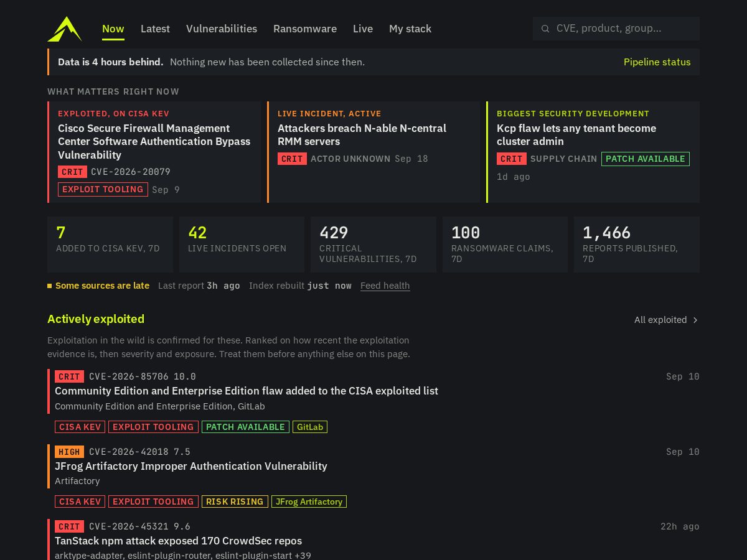Viewport: 747px width, 560px height.
Task: Click CISA KEV tag on JFrog entry
Action: [80, 502]
